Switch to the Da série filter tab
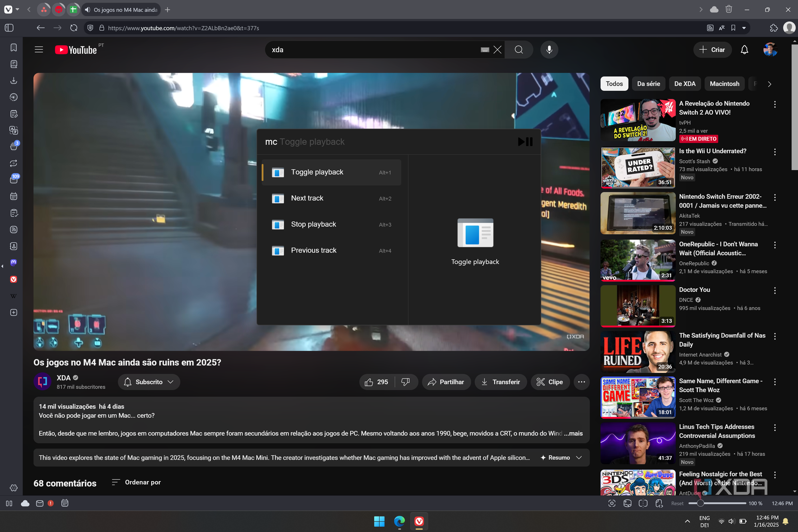Screen dimensions: 798x532 click(649, 83)
